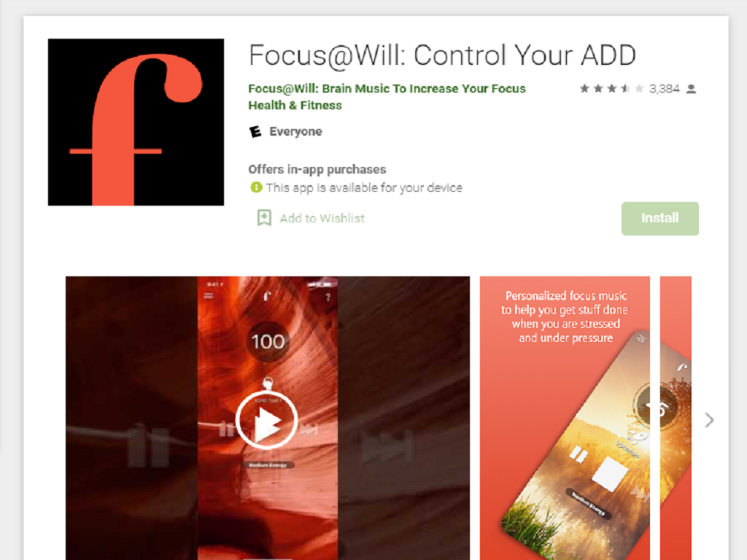The image size is (747, 560).
Task: Click the 100 timer circle in video
Action: tap(268, 341)
